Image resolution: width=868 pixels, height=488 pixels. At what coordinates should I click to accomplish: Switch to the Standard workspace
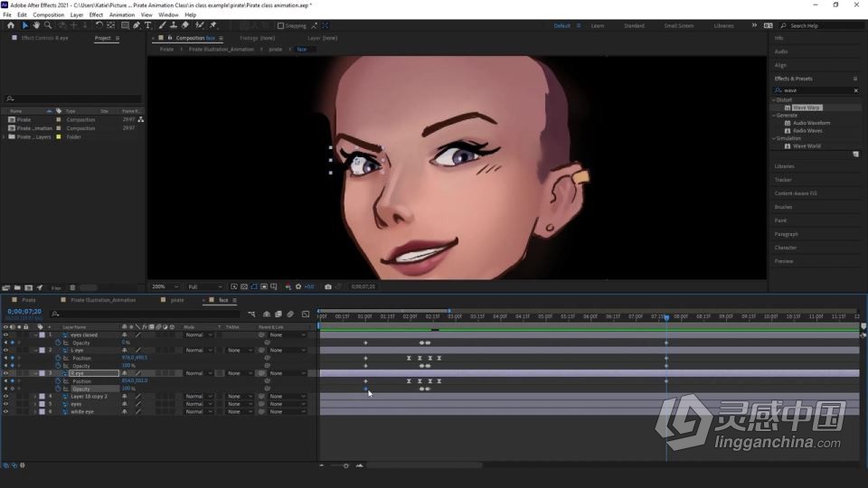tap(634, 25)
